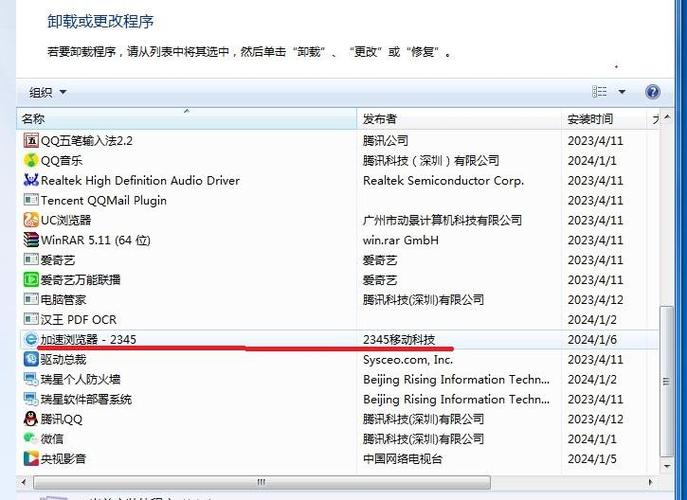Open the 组织 dropdown menu
The image size is (687, 500).
coord(48,92)
